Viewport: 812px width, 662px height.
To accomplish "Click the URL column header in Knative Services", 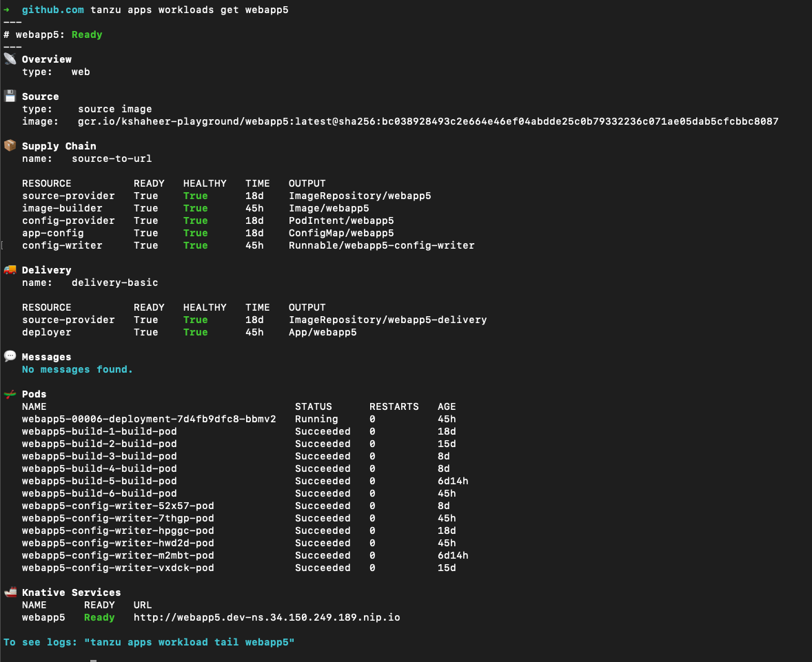I will point(143,605).
